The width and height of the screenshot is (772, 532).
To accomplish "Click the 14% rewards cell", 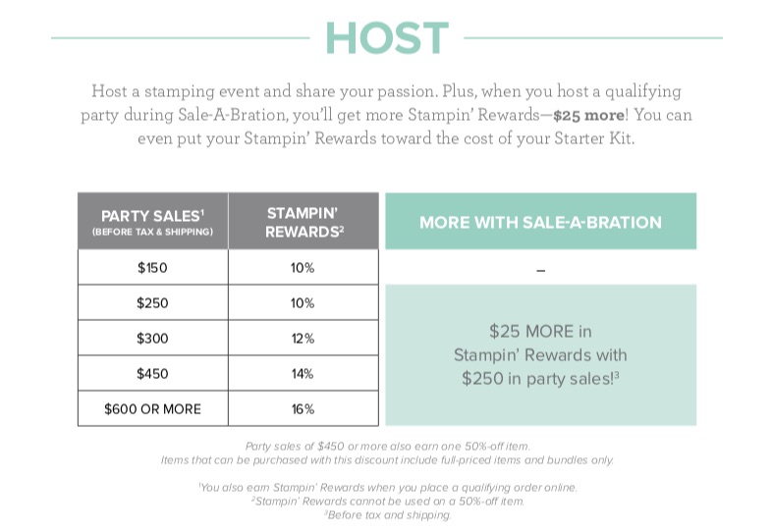I will (x=303, y=374).
